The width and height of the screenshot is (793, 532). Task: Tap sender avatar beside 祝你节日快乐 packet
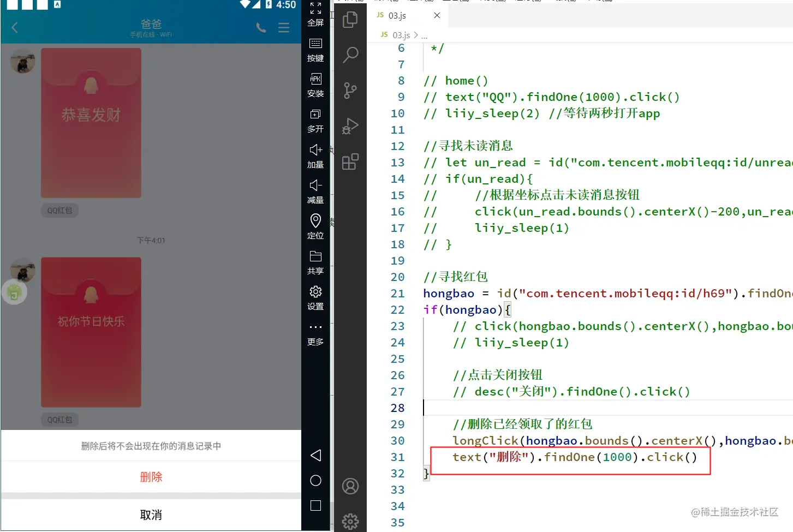[23, 271]
